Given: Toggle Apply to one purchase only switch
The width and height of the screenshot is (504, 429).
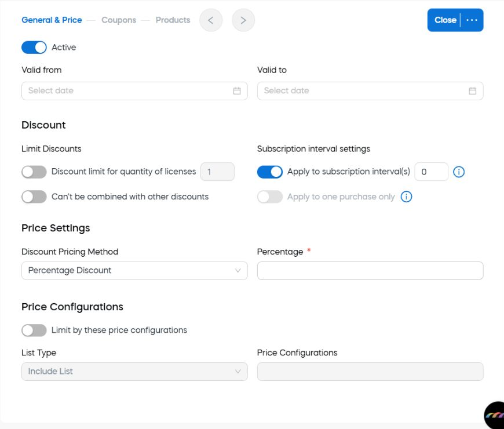Looking at the screenshot, I should pos(270,197).
